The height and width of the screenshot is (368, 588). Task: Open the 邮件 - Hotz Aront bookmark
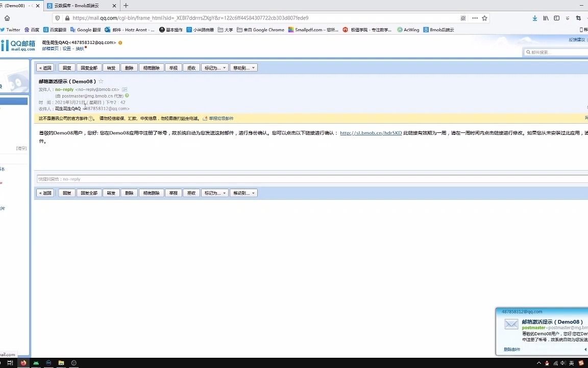pyautogui.click(x=129, y=30)
